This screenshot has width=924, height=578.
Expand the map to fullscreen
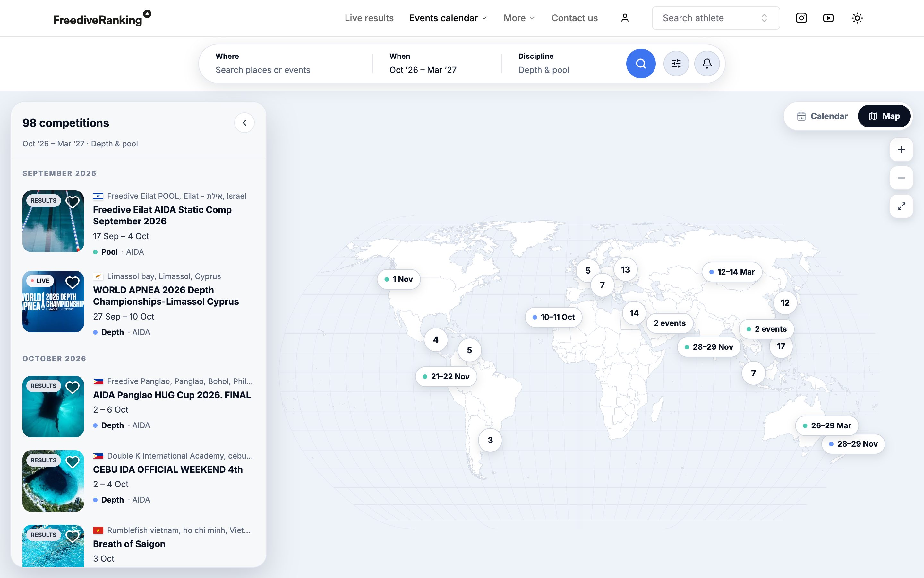coord(901,206)
